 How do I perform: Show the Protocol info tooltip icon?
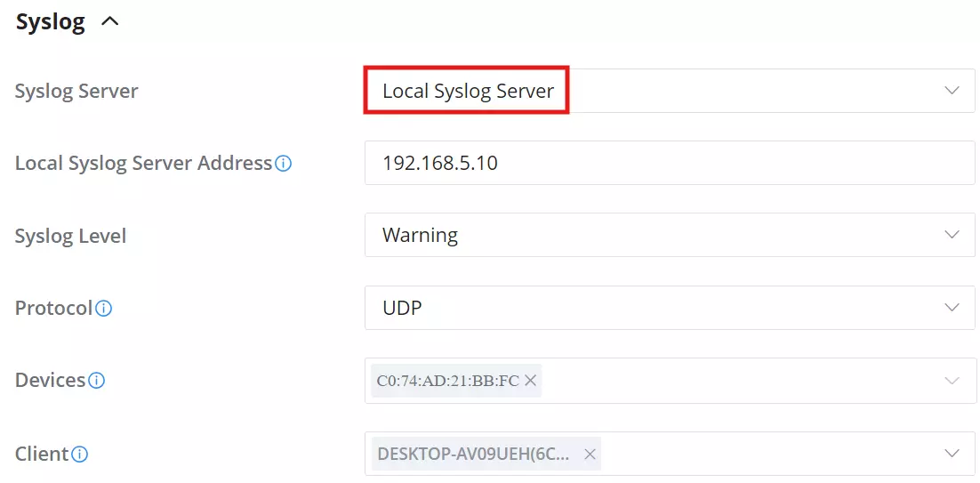[x=104, y=308]
